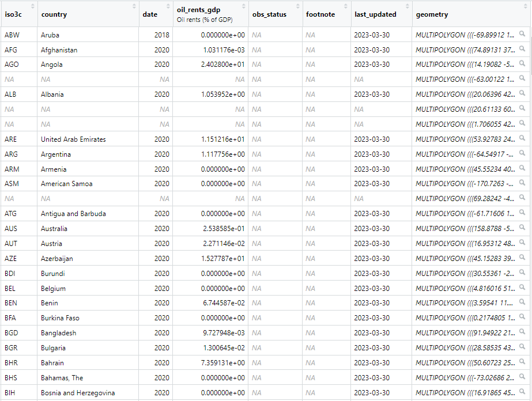Click United Arab Emirates geometry magnifier

(522, 139)
